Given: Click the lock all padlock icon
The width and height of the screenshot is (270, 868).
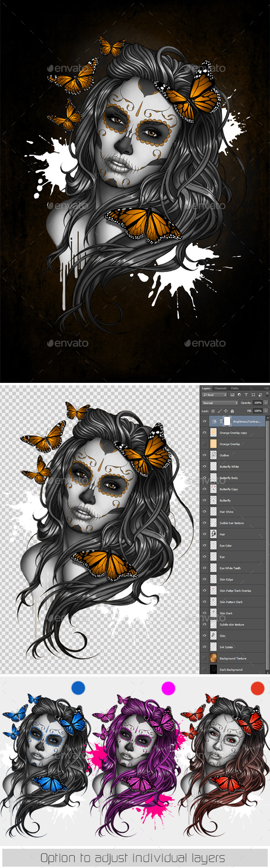Looking at the screenshot, I should 232,411.
